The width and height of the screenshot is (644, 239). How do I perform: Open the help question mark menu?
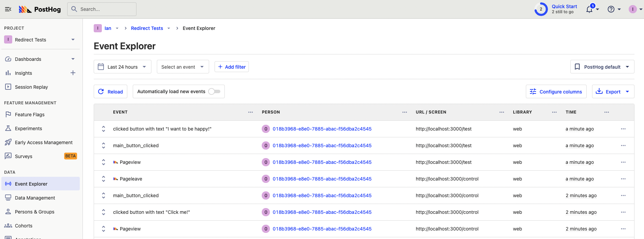(x=611, y=10)
